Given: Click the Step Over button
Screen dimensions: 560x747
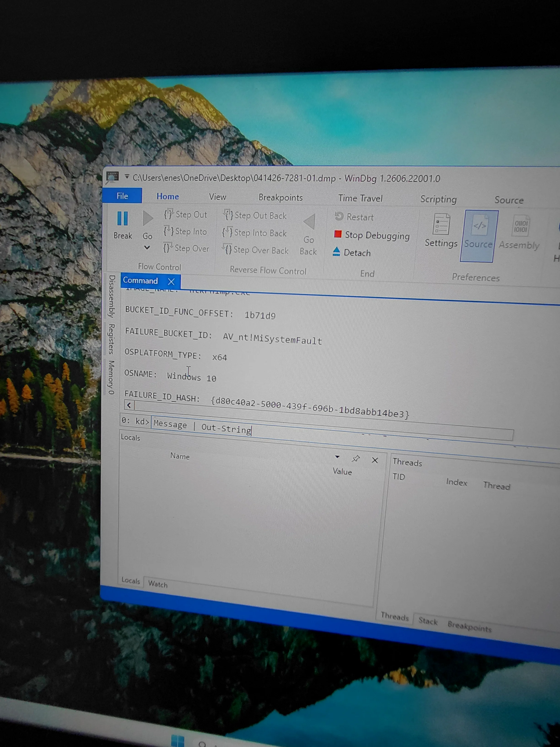Looking at the screenshot, I should tap(186, 248).
